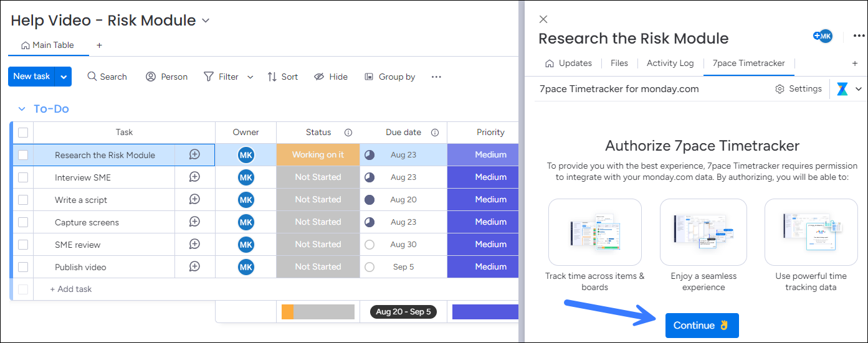Select the Main Table tab
Viewport: 868px width, 343px height.
(47, 45)
